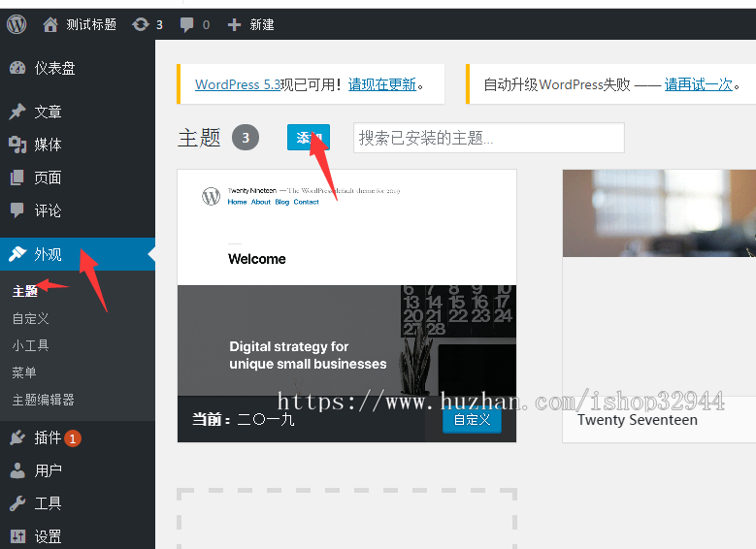The height and width of the screenshot is (549, 756).
Task: Open the Twenty Nineteen theme screenshot
Action: 346,282
